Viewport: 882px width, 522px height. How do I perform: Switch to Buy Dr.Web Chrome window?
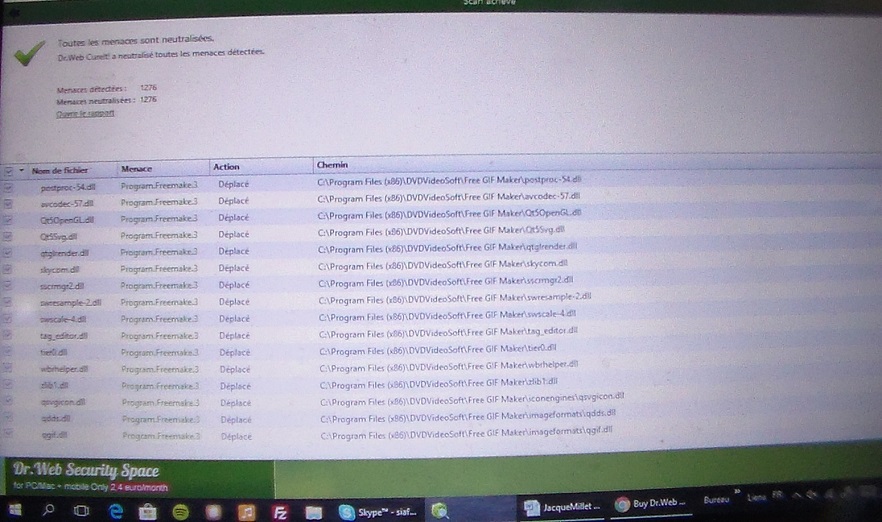(650, 504)
